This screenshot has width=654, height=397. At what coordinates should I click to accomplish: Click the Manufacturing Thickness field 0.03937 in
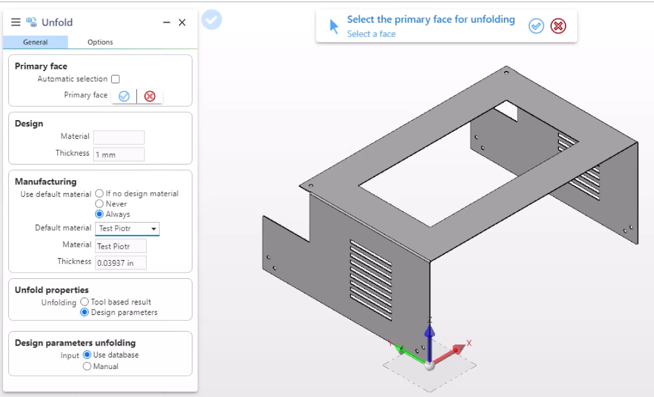[121, 263]
